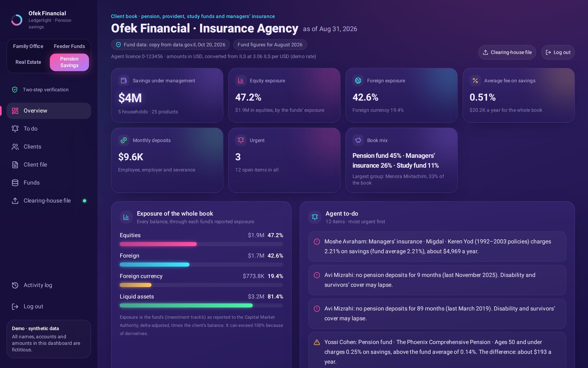Switch to the Real Estate tab
Screen dimensions: 588x368
[x=28, y=62]
